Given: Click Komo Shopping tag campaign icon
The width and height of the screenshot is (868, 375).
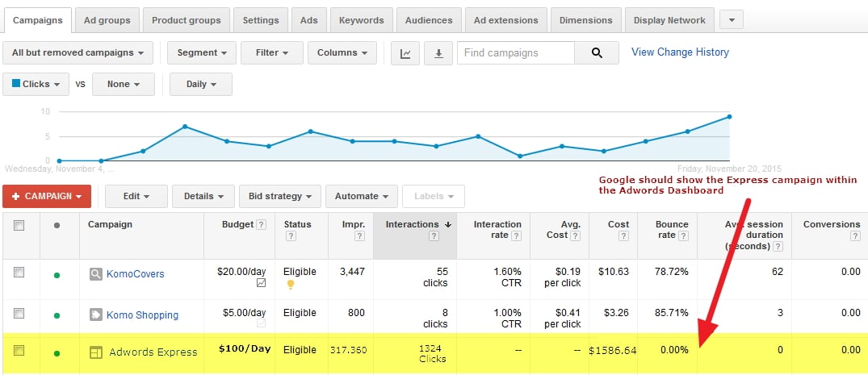Looking at the screenshot, I should (x=96, y=315).
